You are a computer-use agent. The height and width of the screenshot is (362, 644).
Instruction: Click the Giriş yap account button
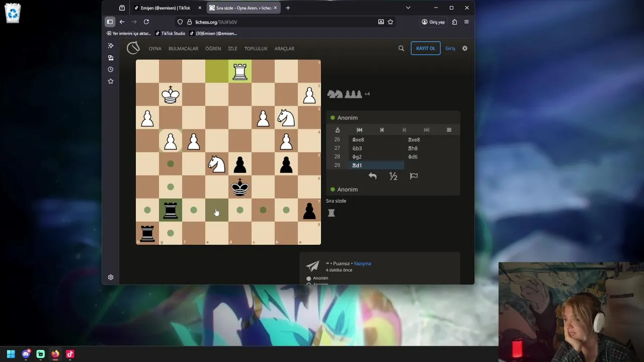point(433,22)
